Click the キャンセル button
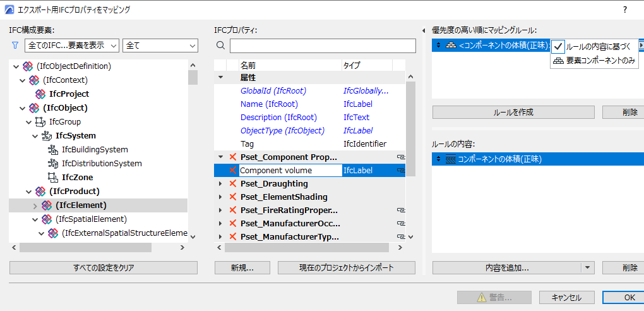 (x=566, y=298)
